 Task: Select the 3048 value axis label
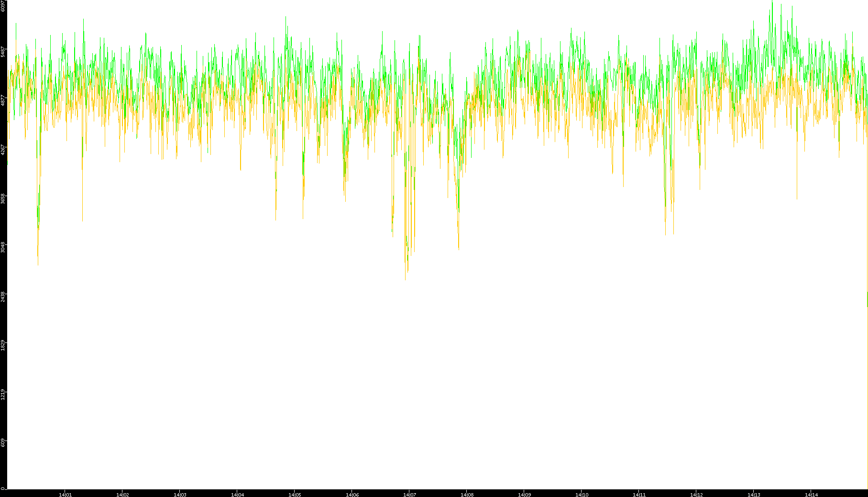point(3,247)
